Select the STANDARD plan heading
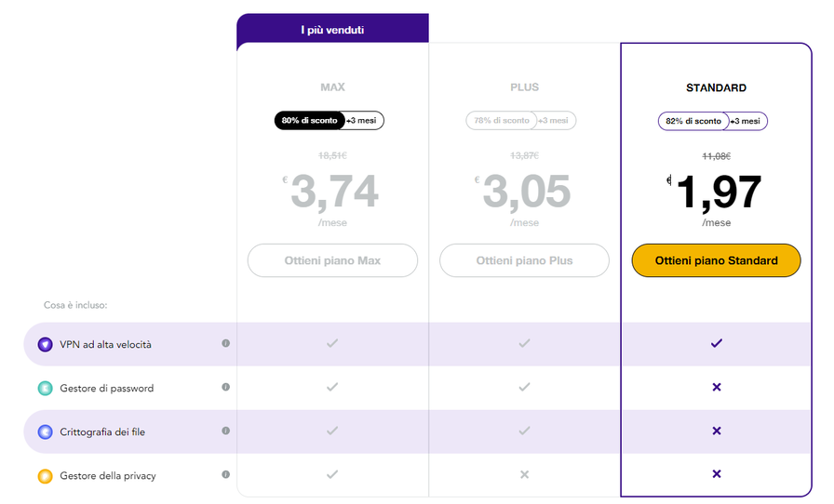 click(716, 87)
